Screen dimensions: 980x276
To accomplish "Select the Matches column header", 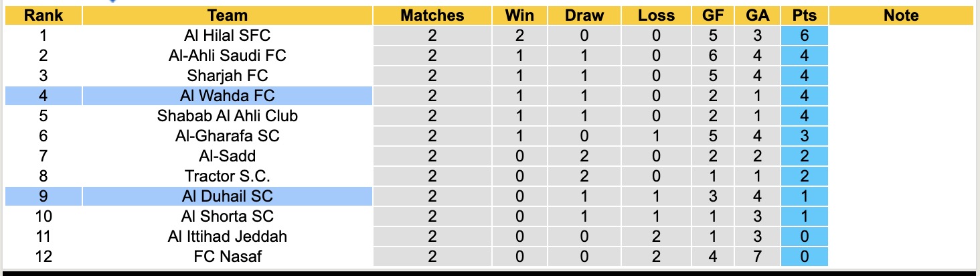I will click(432, 15).
